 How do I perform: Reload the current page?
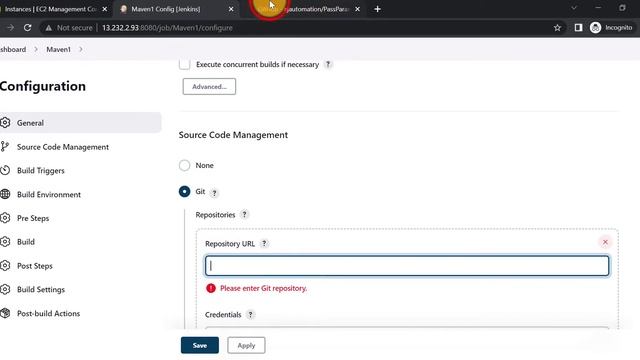[27, 28]
